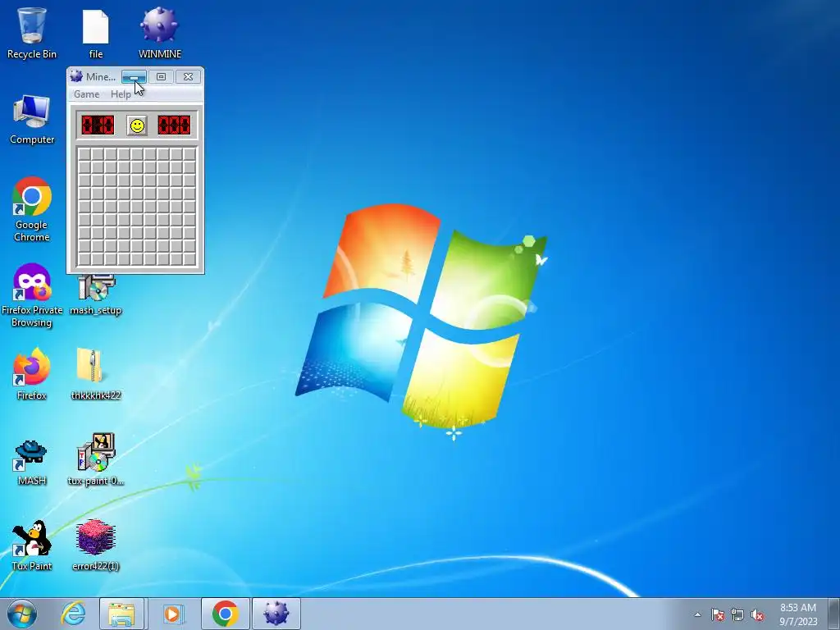Click the clock showing 8:53 AM
840x630 pixels.
798,614
